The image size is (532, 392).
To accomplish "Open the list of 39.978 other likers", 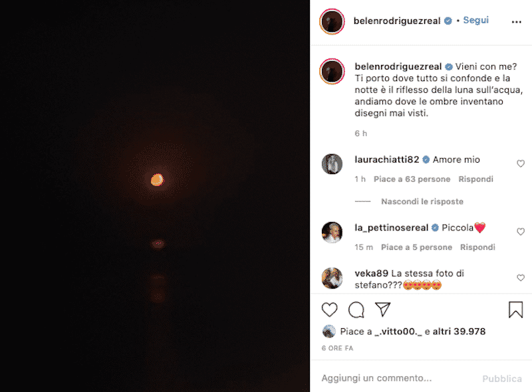I will point(459,332).
